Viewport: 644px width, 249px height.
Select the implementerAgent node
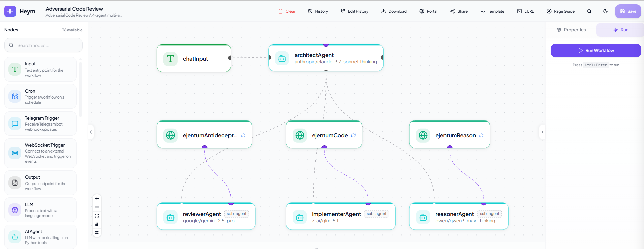pyautogui.click(x=341, y=217)
